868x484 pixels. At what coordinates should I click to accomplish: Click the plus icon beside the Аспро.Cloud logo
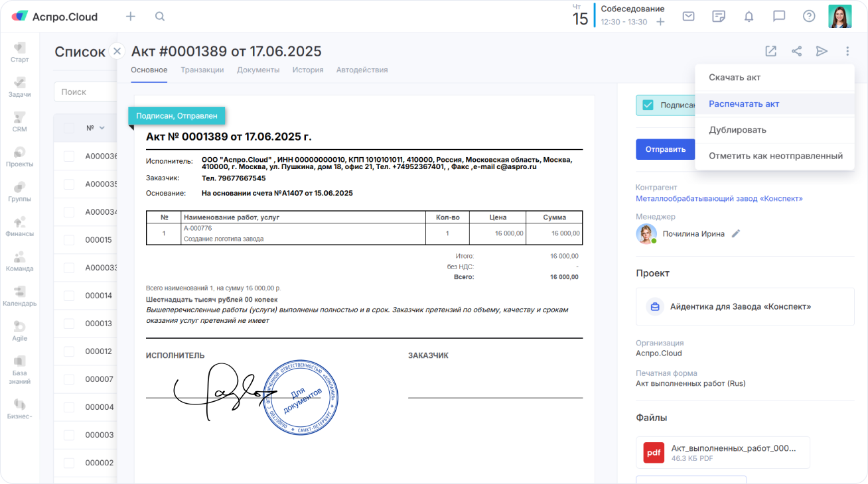point(131,17)
